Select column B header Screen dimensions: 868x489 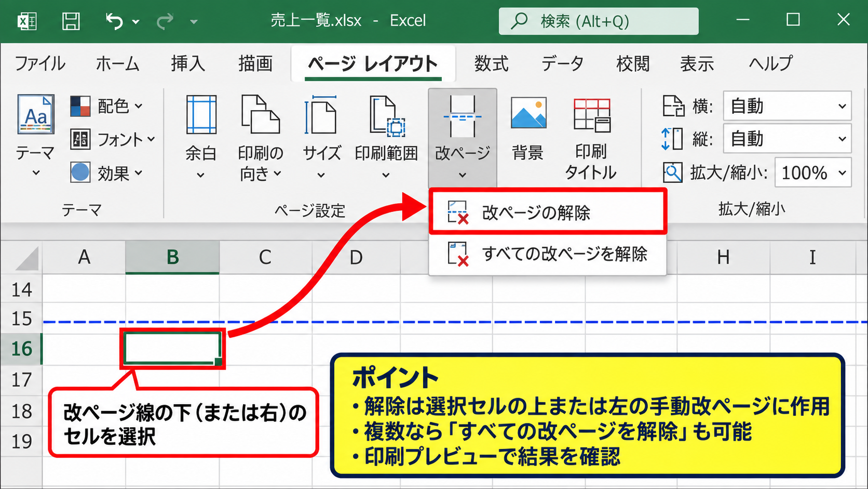click(x=172, y=257)
